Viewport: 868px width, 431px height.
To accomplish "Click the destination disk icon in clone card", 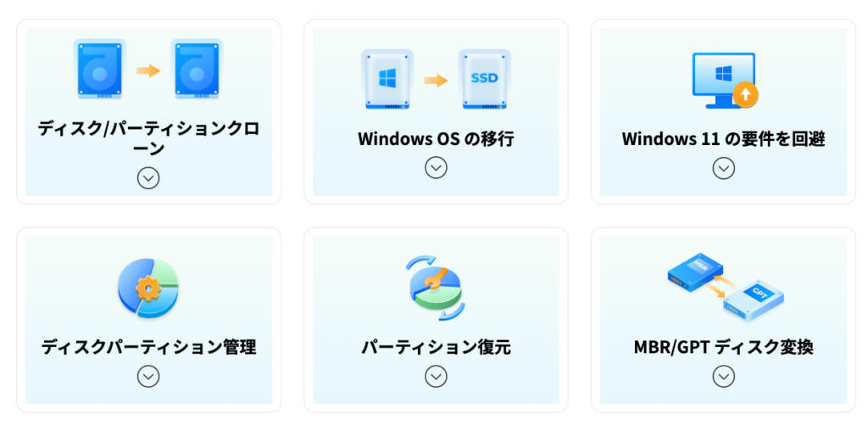I will (x=197, y=70).
